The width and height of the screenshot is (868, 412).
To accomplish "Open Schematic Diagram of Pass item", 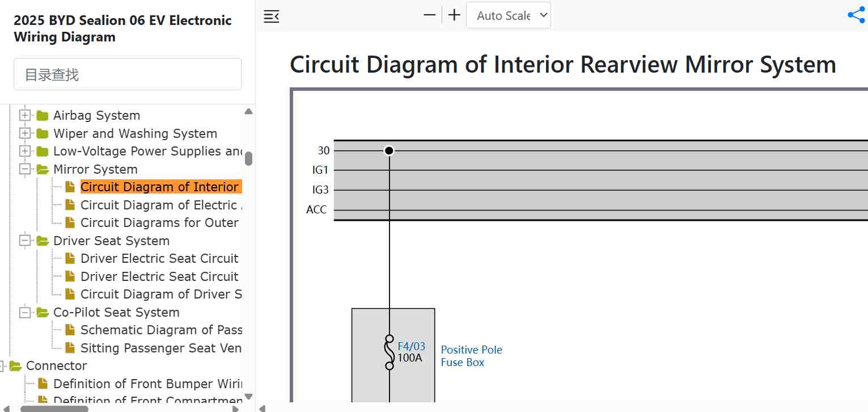I will tap(160, 330).
